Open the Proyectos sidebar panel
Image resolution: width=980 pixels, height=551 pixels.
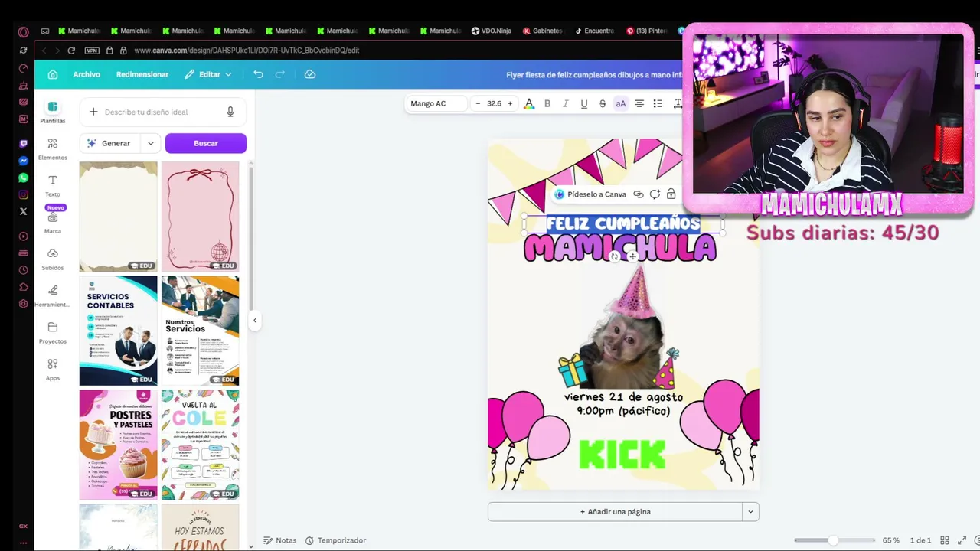click(x=53, y=332)
